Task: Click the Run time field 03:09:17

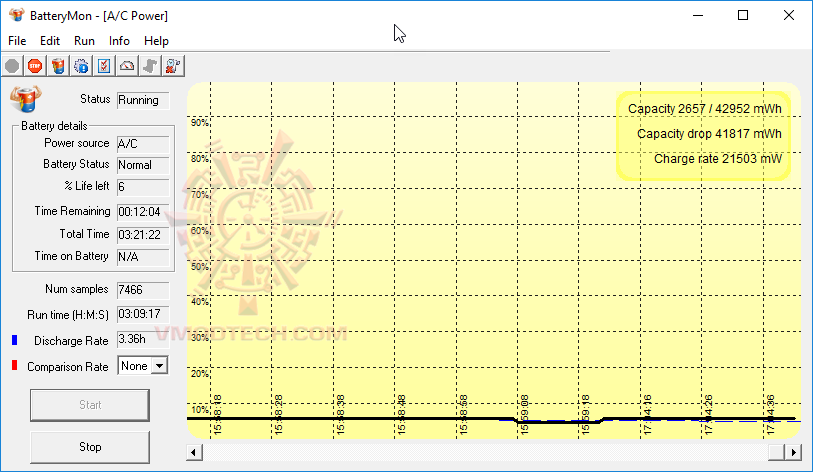Action: click(x=143, y=314)
